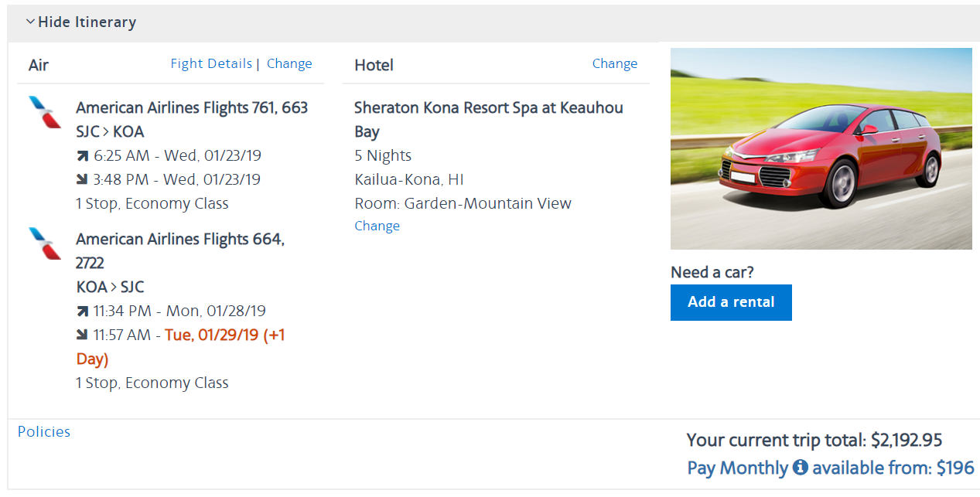Screen dimensions: 980x497
Task: Click American Airlines logo for return flight
Action: [45, 243]
